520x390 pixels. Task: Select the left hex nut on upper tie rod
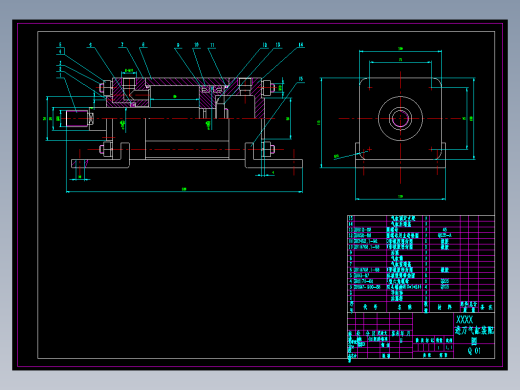click(106, 88)
